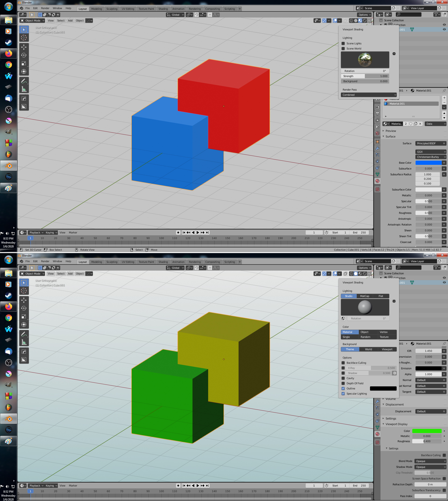
Task: Enable Backface Culling in the Viewport Shading popover
Action: 343,363
